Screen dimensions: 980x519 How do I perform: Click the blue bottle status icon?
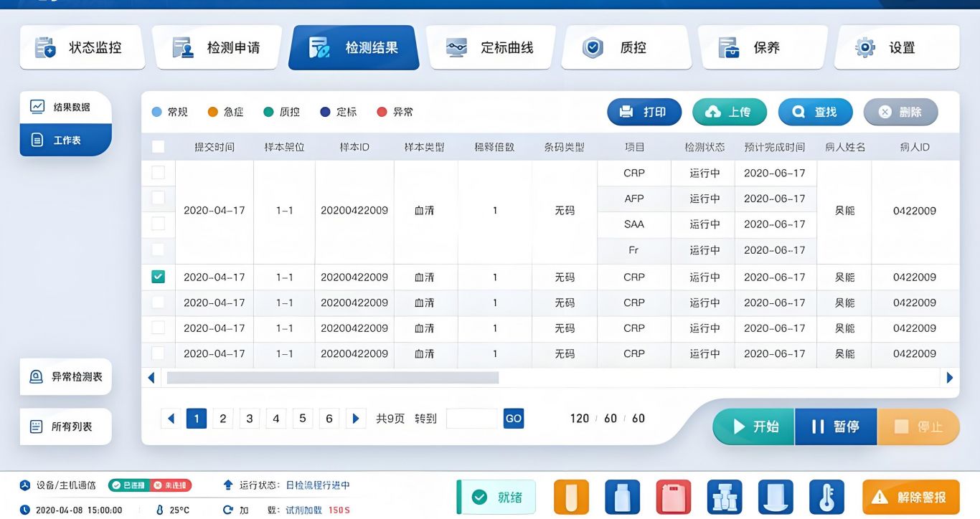click(x=623, y=497)
